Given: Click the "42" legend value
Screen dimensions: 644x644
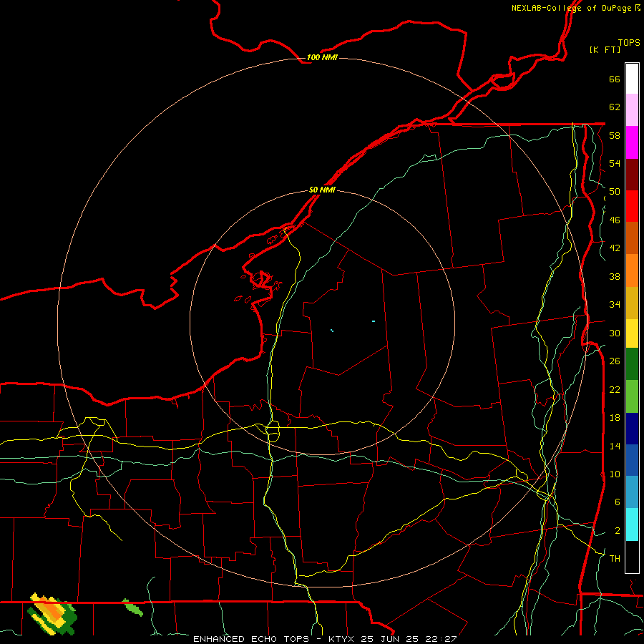Looking at the screenshot, I should tap(615, 248).
